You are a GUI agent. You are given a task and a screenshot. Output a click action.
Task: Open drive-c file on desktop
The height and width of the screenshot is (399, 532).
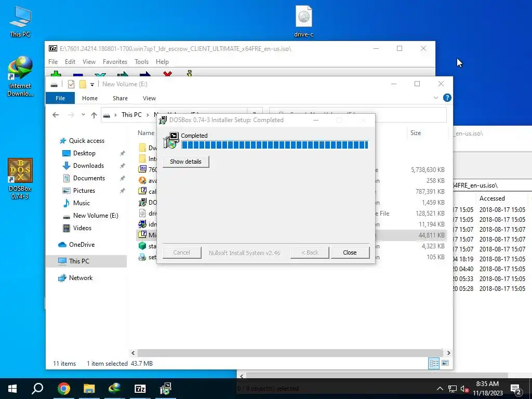303,21
